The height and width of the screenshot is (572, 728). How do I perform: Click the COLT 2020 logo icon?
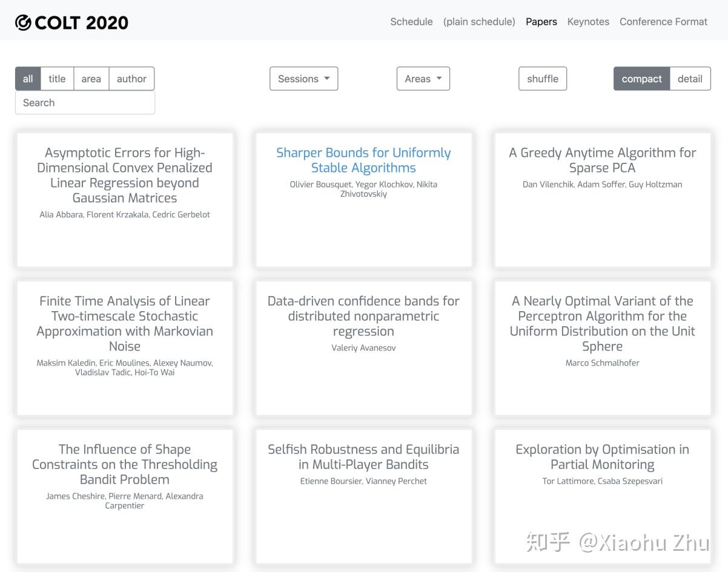[x=23, y=22]
